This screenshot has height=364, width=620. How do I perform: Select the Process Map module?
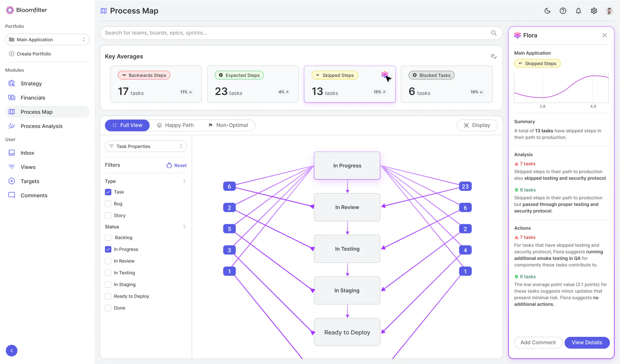tap(47, 112)
